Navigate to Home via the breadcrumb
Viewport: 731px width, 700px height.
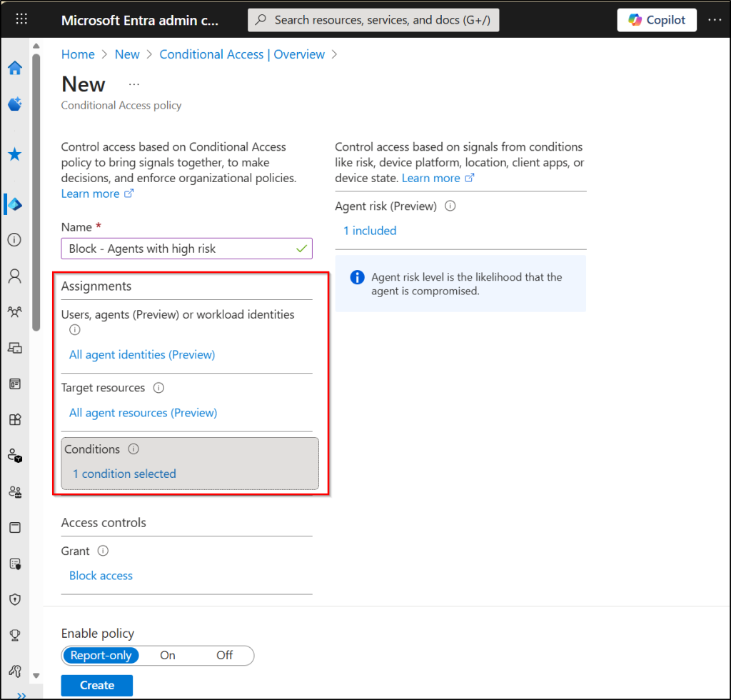(78, 54)
